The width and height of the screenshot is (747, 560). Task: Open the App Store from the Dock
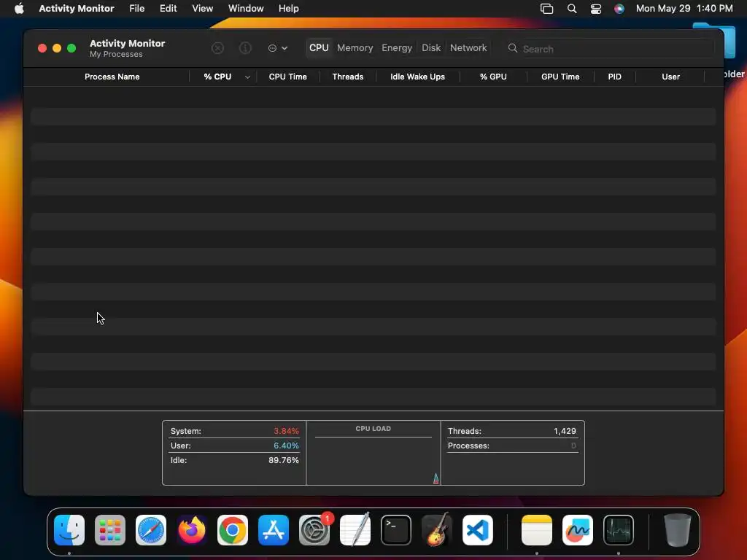tap(274, 530)
